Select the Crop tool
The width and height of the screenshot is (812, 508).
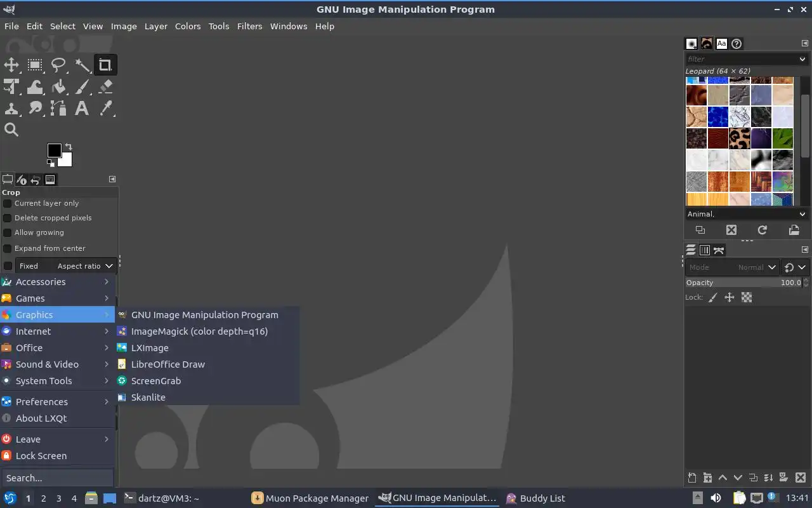(x=105, y=65)
